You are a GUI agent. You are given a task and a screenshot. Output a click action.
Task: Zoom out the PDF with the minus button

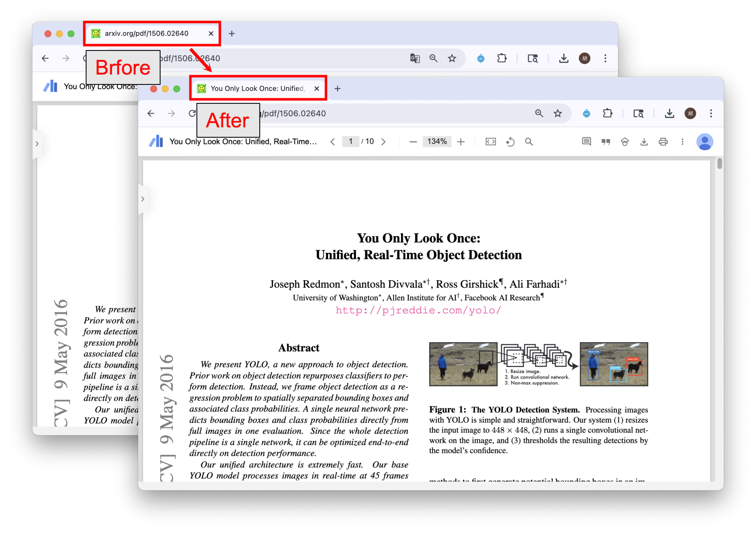click(413, 142)
